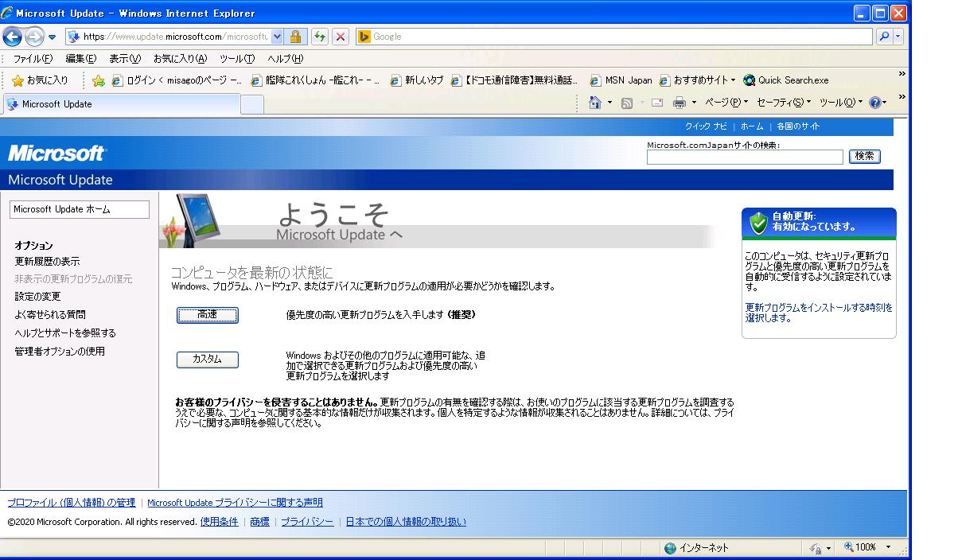958x560 pixels.
Task: Open the ドコモ通信障害 favorites bar link
Action: click(x=515, y=80)
